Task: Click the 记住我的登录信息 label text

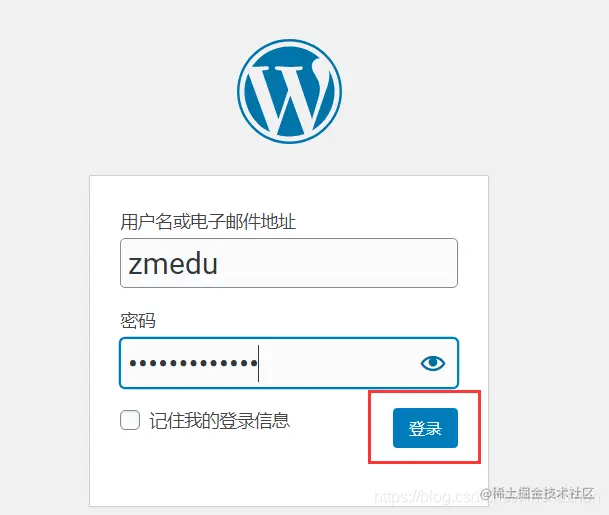Action: pyautogui.click(x=220, y=420)
